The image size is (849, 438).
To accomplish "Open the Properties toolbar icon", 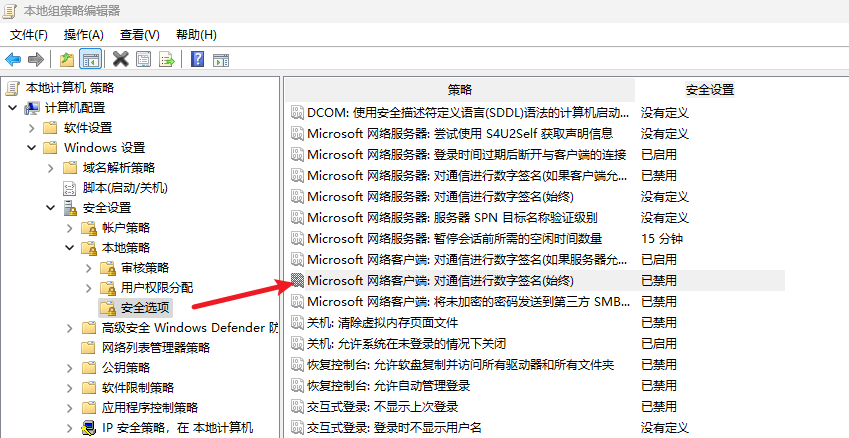I will pyautogui.click(x=143, y=59).
